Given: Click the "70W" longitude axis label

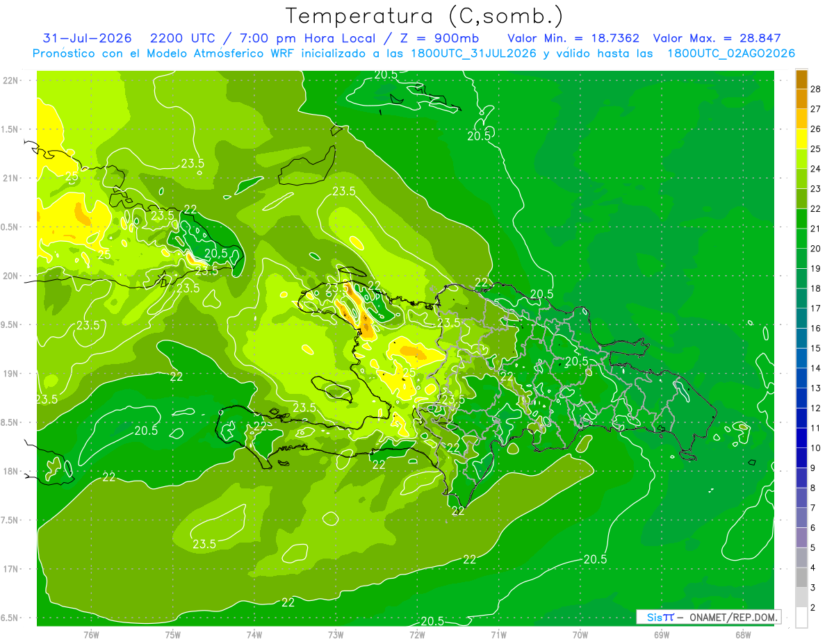Looking at the screenshot, I should coord(580,634).
